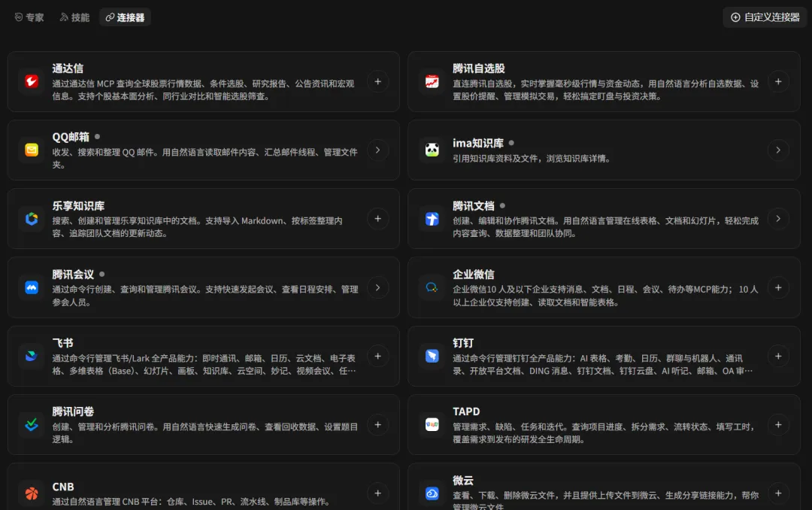
Task: Add the 乐享知识库 connector with plus
Action: click(x=378, y=219)
